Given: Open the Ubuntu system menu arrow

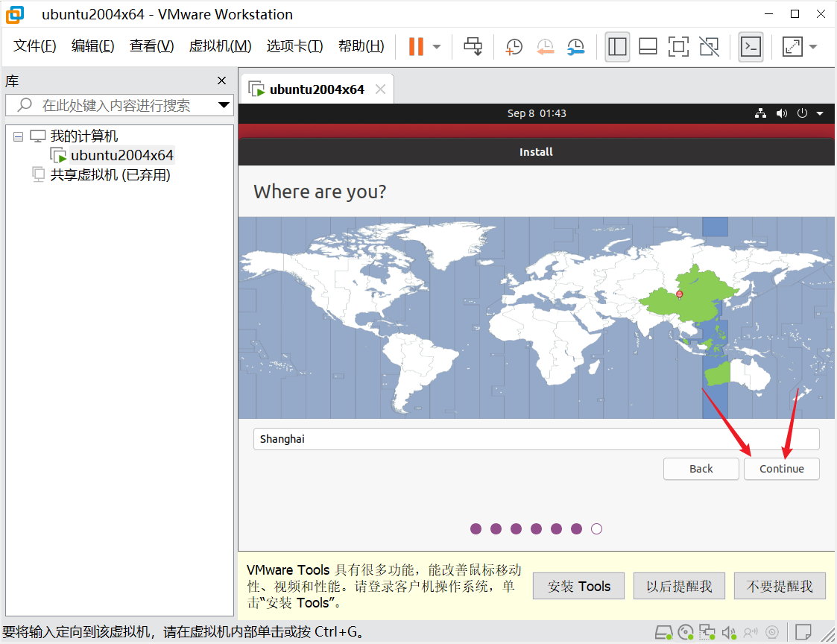Looking at the screenshot, I should (x=820, y=113).
